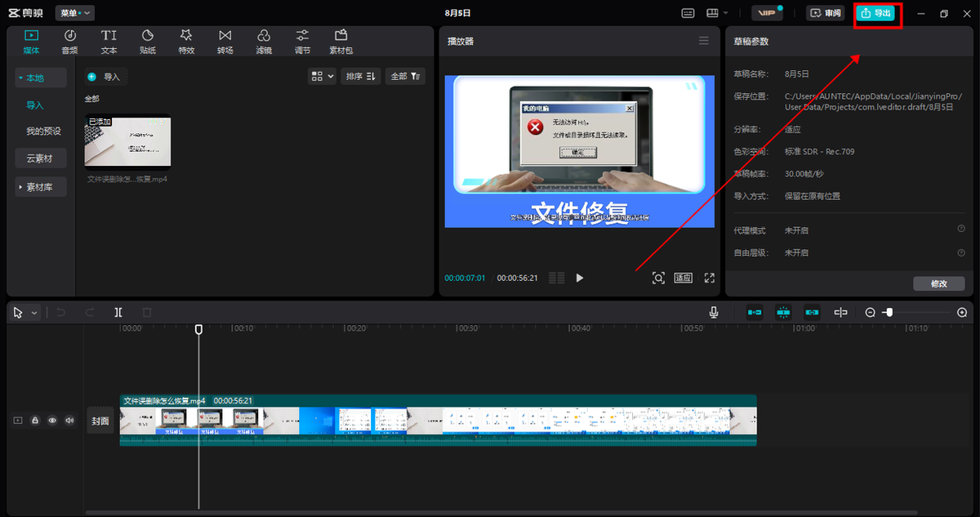Image resolution: width=980 pixels, height=517 pixels.
Task: Select the Filters (滤镜) icon
Action: point(264,42)
